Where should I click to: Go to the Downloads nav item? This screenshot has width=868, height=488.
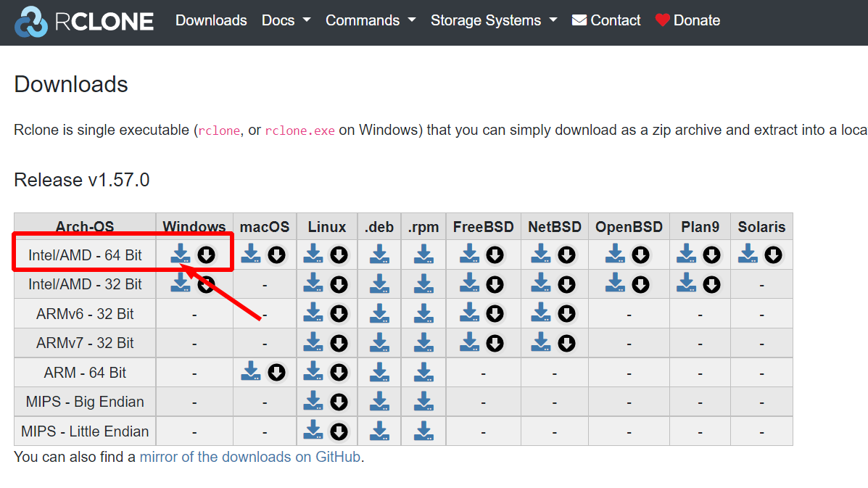pyautogui.click(x=211, y=20)
